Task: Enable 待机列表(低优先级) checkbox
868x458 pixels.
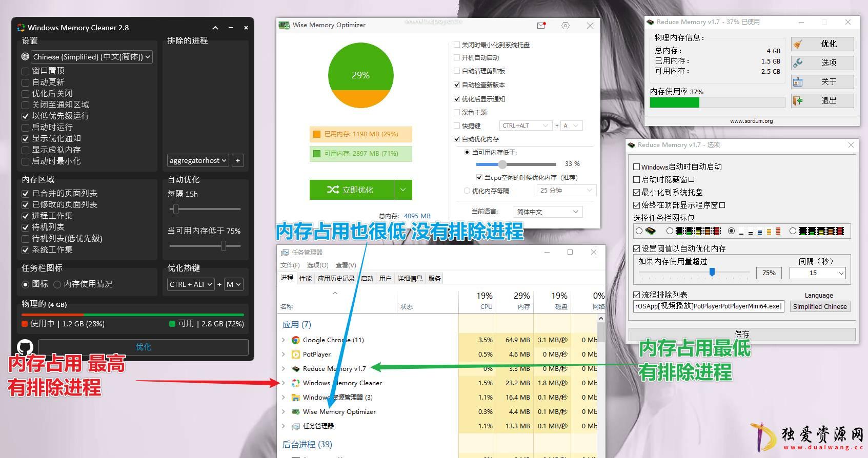Action: click(25, 238)
